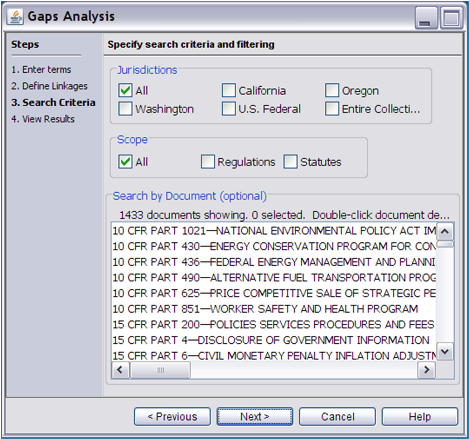Enable the Regulations scope checkbox
Image resolution: width=469 pixels, height=439 pixels.
[x=208, y=162]
